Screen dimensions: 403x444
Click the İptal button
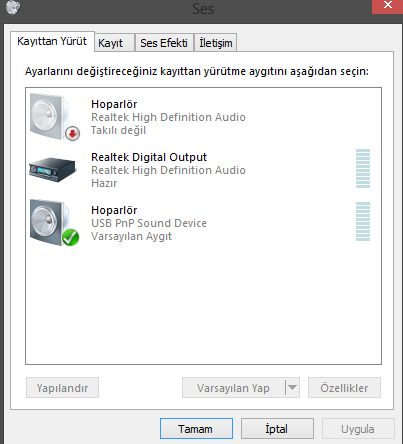pyautogui.click(x=277, y=429)
